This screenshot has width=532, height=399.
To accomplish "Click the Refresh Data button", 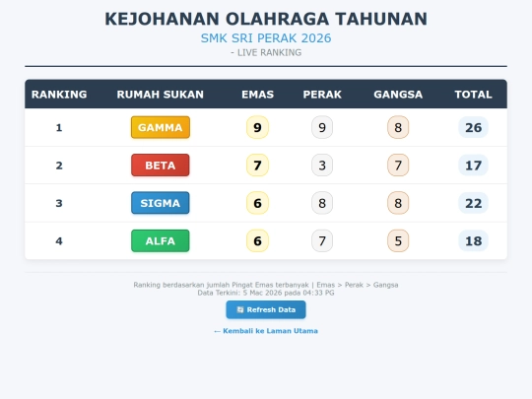I will (266, 309).
